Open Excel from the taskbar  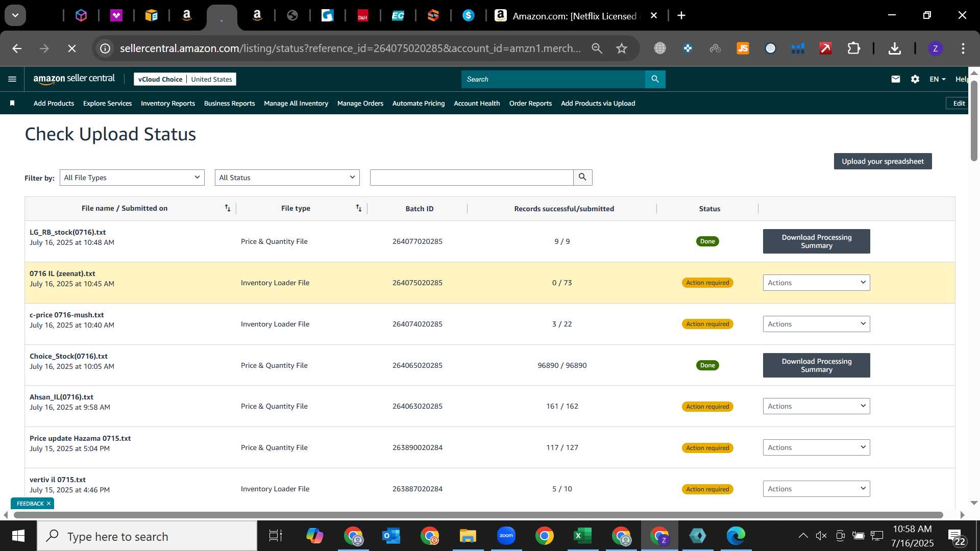(x=582, y=536)
